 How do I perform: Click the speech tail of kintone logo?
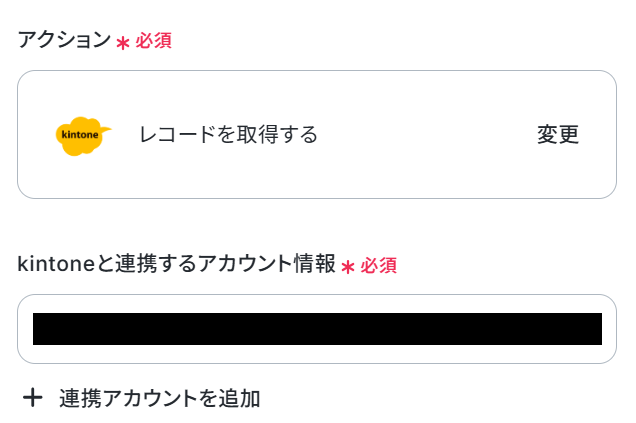(x=105, y=130)
